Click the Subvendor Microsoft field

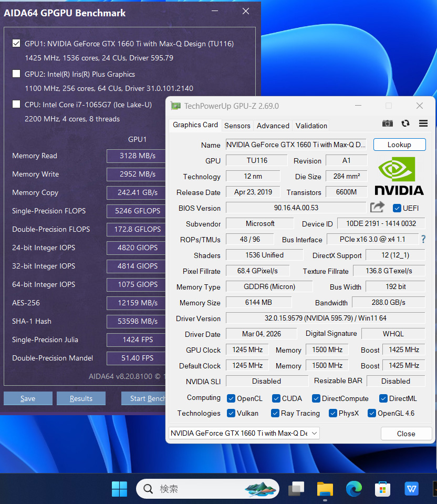(259, 223)
